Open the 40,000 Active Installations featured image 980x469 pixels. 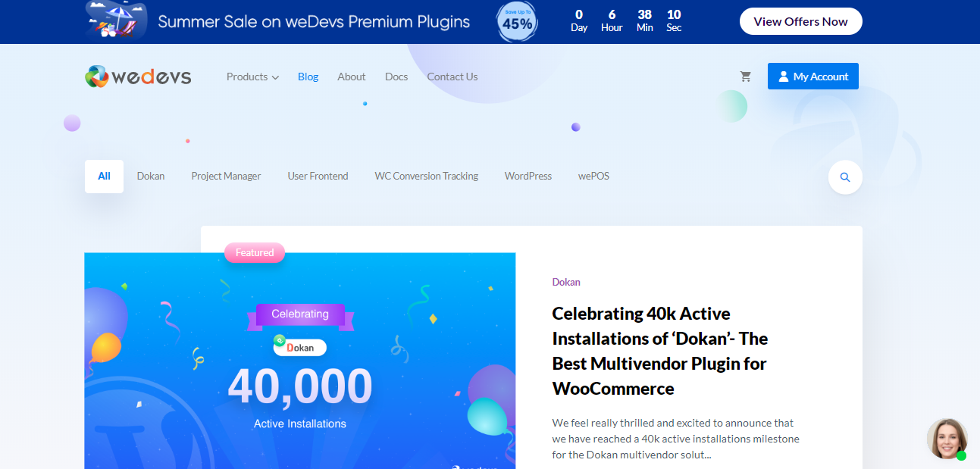pos(300,361)
